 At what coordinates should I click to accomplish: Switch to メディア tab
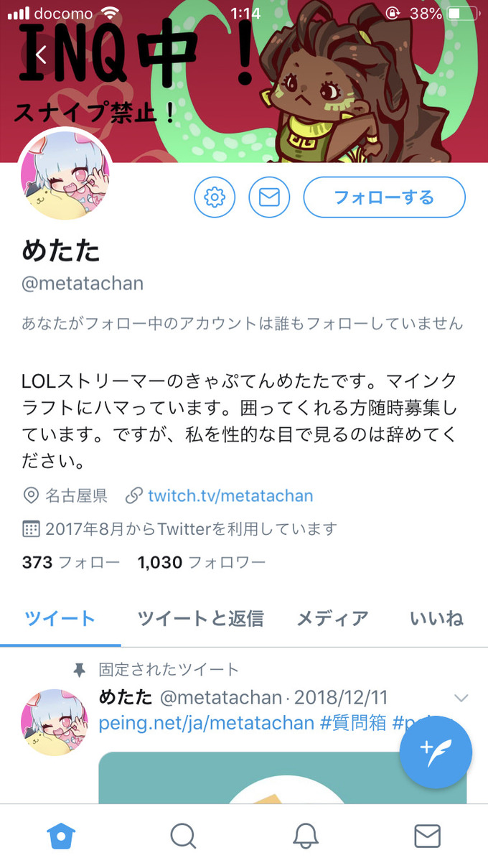pyautogui.click(x=332, y=618)
